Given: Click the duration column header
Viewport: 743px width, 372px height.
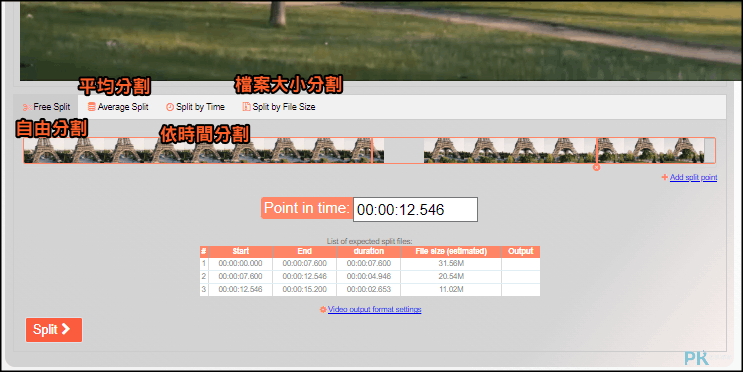Looking at the screenshot, I should click(x=369, y=252).
